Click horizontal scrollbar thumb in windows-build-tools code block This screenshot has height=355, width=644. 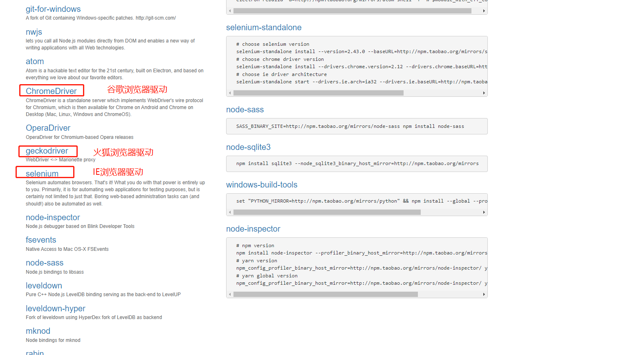pyautogui.click(x=327, y=212)
